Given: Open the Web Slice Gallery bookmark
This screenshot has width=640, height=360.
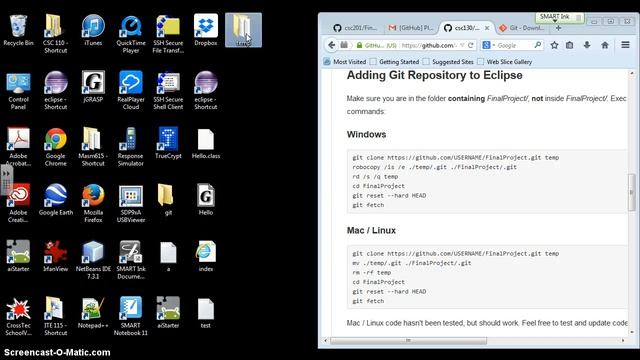Looking at the screenshot, I should [505, 62].
